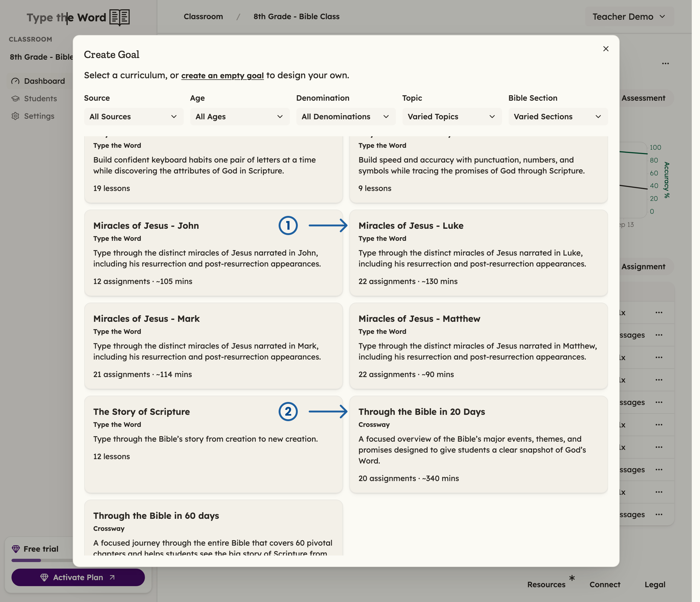Click the Type the Word book logo icon
Viewport: 700px width, 602px height.
coord(119,17)
